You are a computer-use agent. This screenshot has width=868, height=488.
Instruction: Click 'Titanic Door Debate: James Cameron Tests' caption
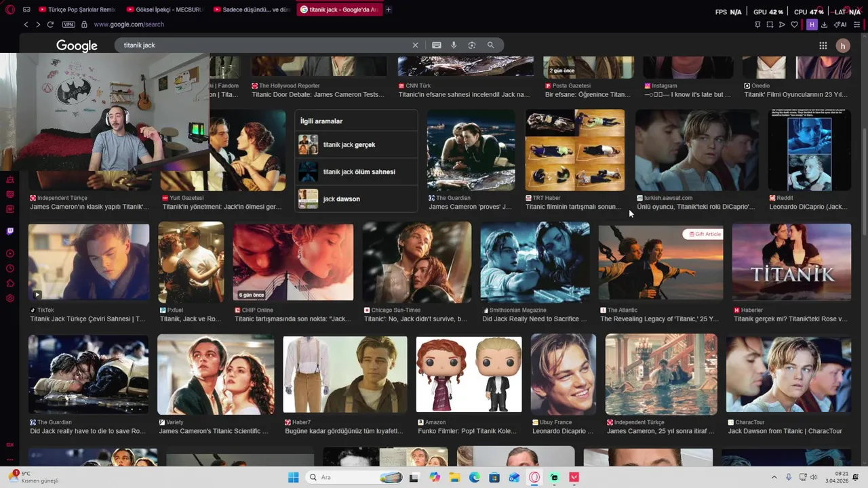(318, 94)
